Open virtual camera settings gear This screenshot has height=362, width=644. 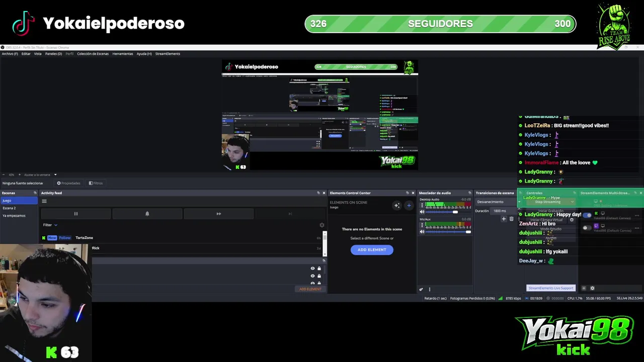coord(572,220)
